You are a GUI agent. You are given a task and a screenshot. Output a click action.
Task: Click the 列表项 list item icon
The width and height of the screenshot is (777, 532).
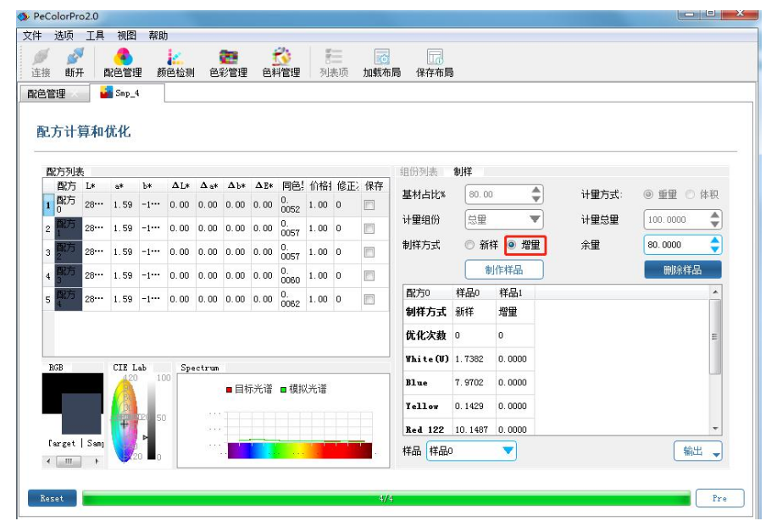pos(334,63)
